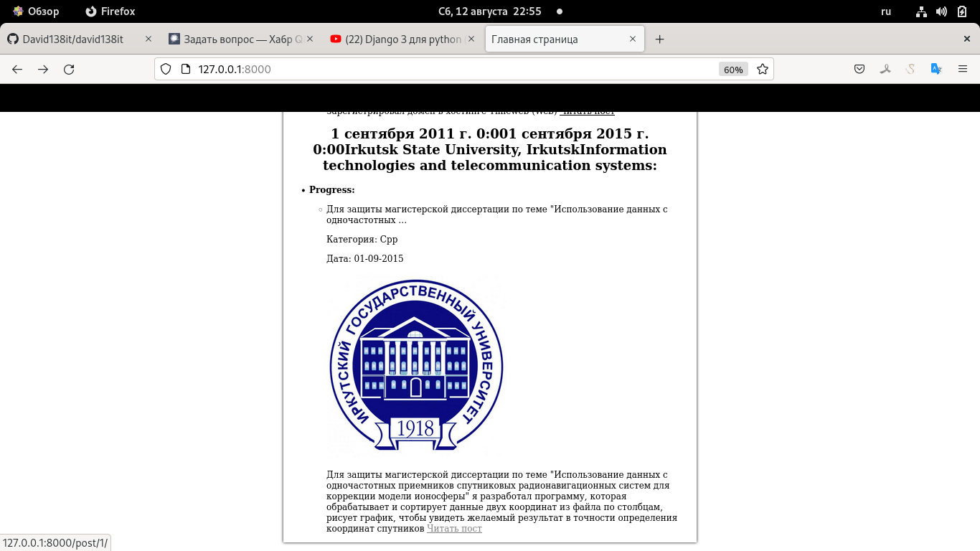The height and width of the screenshot is (551, 980).
Task: Go forward with the forward arrow
Action: (x=43, y=69)
